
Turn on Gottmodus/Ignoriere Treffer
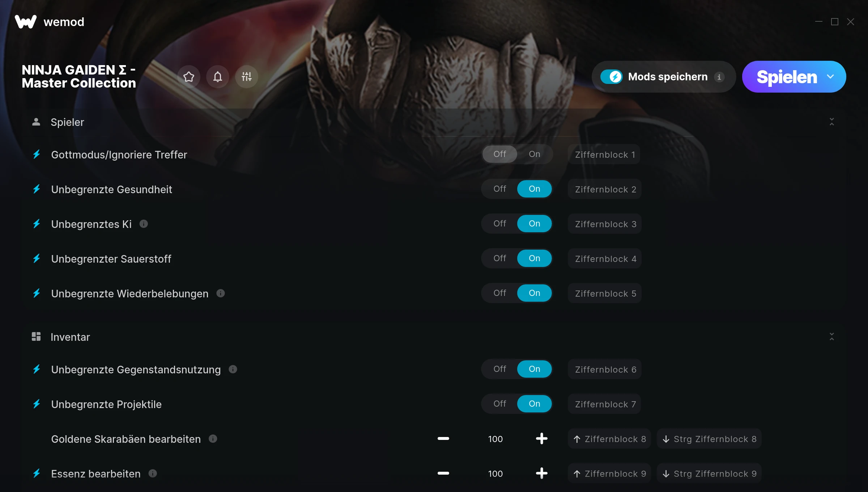click(x=535, y=154)
